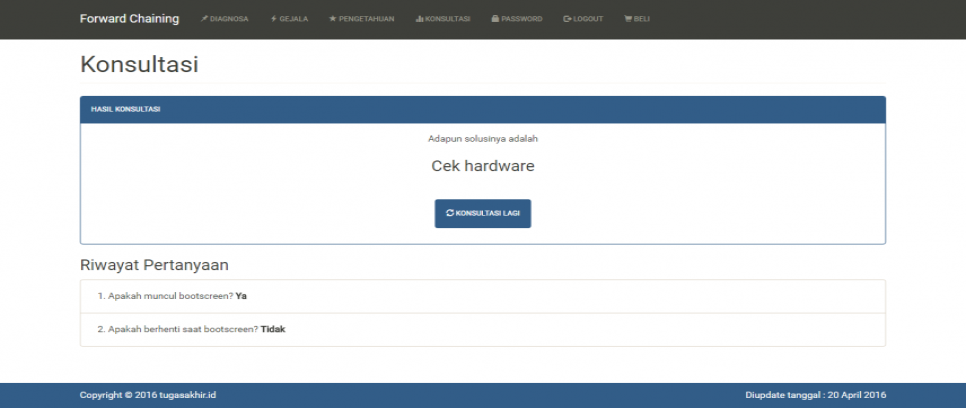The image size is (966, 408).
Task: Click the sign-out icon beside Logout
Action: [567, 19]
